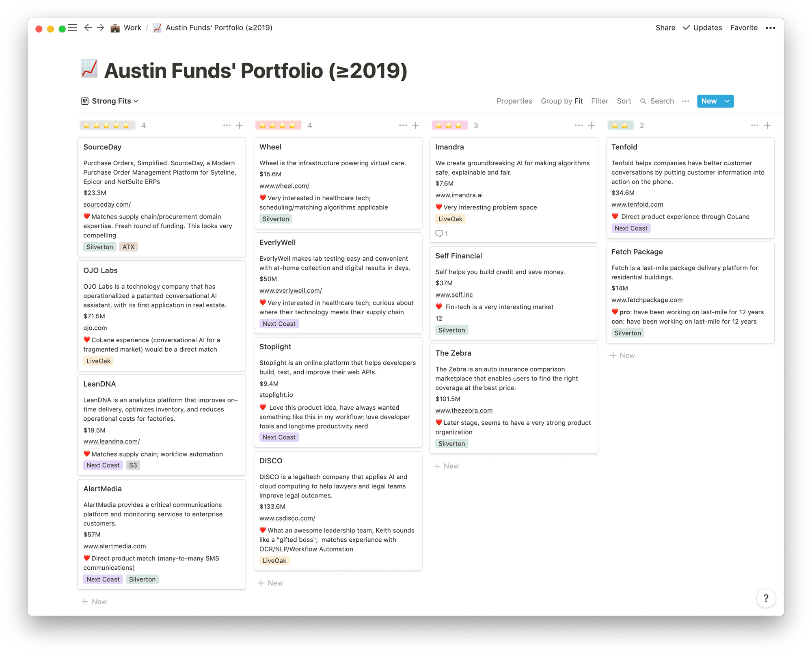Click the Silverton tag on AlertMedia
Viewport: 812px width, 655px height.
coord(142,579)
